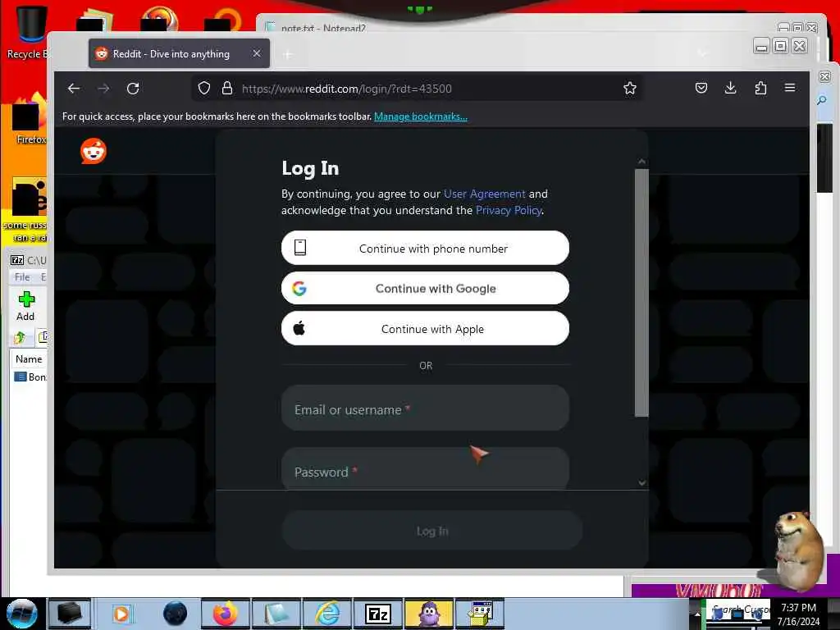840x630 pixels.
Task: Click the black console taskbar icon
Action: [x=70, y=614]
